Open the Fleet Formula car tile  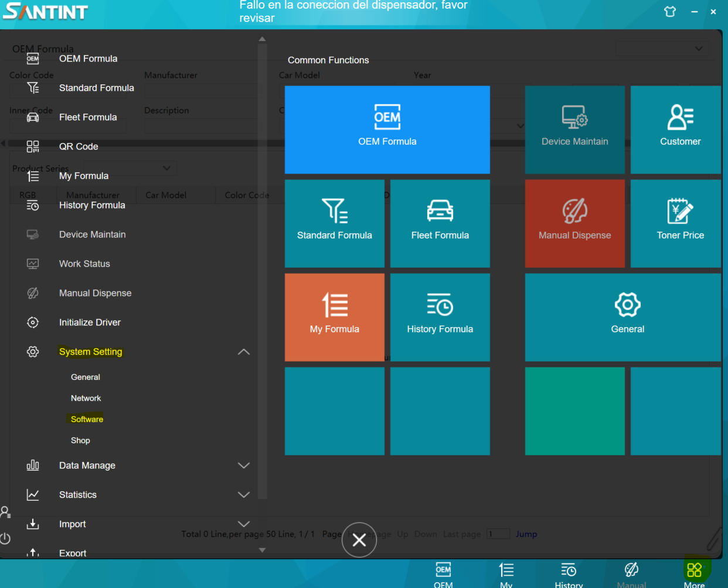click(440, 223)
